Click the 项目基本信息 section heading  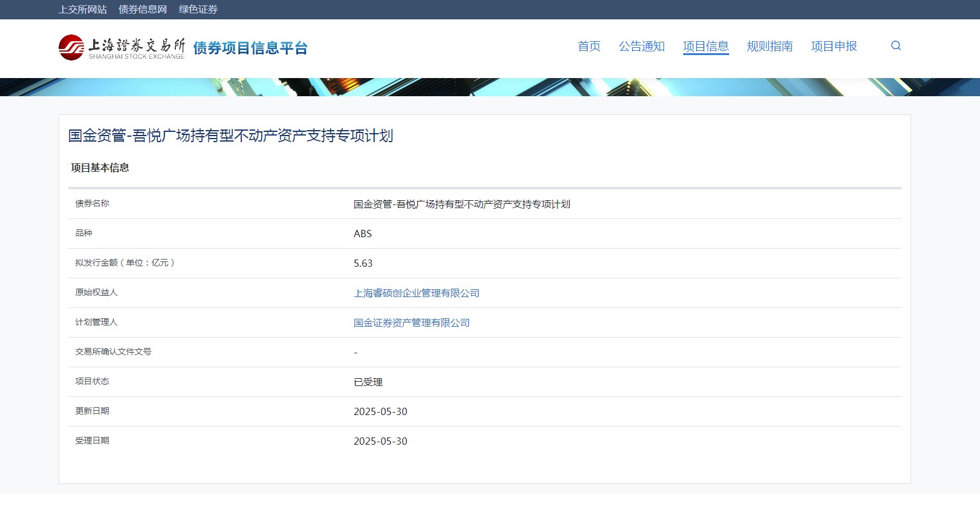tap(100, 168)
